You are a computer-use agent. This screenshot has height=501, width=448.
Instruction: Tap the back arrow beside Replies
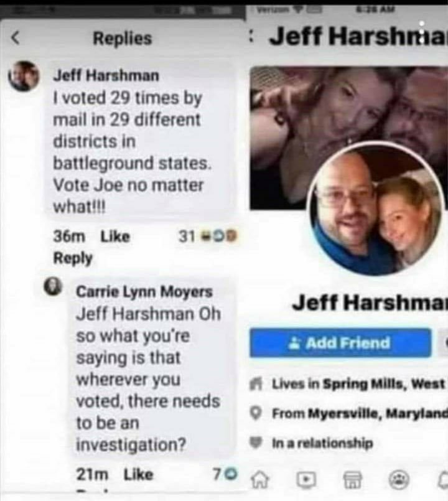[16, 38]
